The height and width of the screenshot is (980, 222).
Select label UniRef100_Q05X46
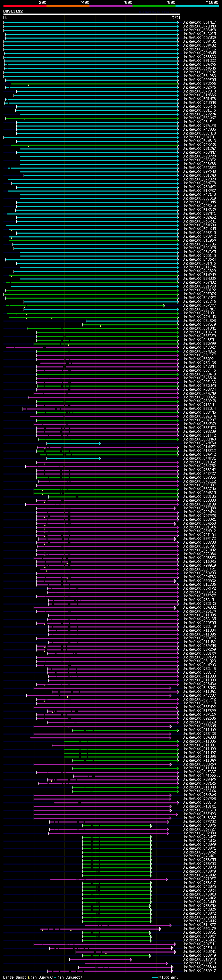[199, 106]
